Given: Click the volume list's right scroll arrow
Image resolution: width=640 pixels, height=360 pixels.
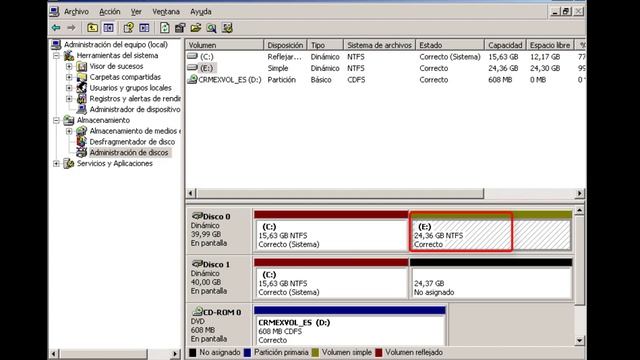Looking at the screenshot, I should 580,193.
